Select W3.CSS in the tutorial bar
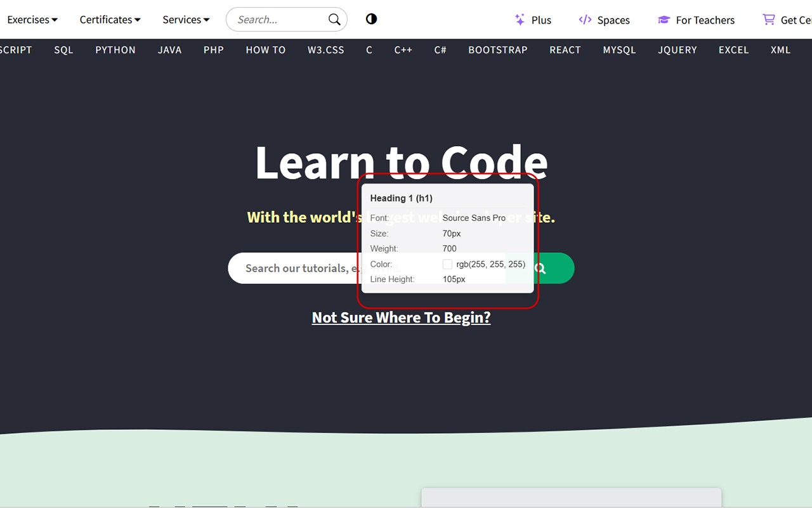This screenshot has width=812, height=508. [x=326, y=50]
